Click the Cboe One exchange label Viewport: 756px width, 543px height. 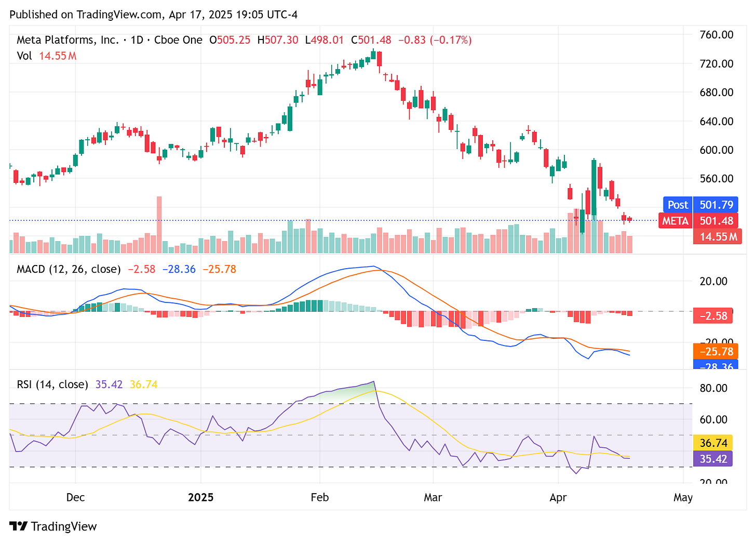click(178, 39)
